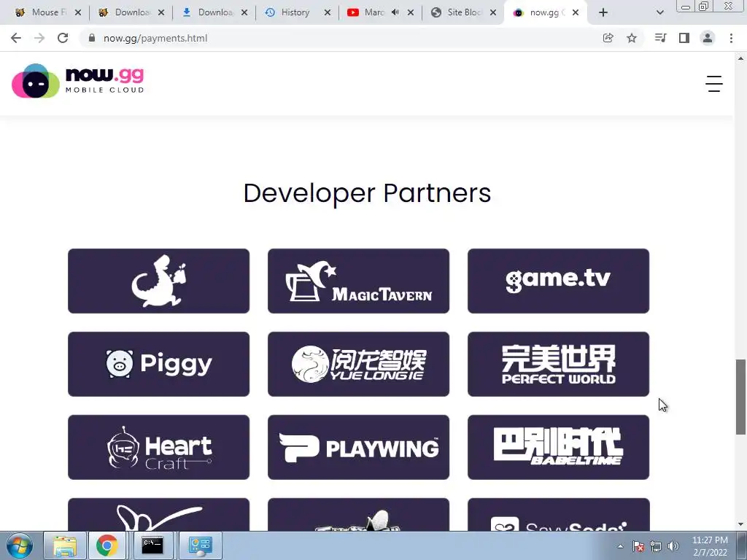
Task: Click the browser forward arrow
Action: (39, 38)
